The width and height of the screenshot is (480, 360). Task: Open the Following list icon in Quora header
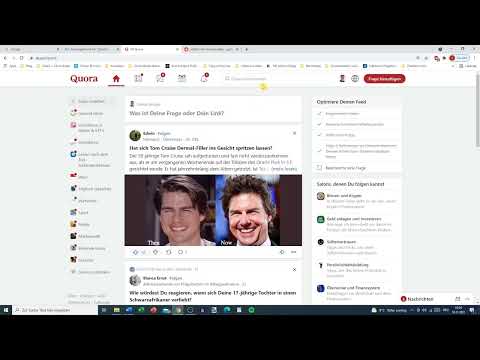pyautogui.click(x=138, y=78)
